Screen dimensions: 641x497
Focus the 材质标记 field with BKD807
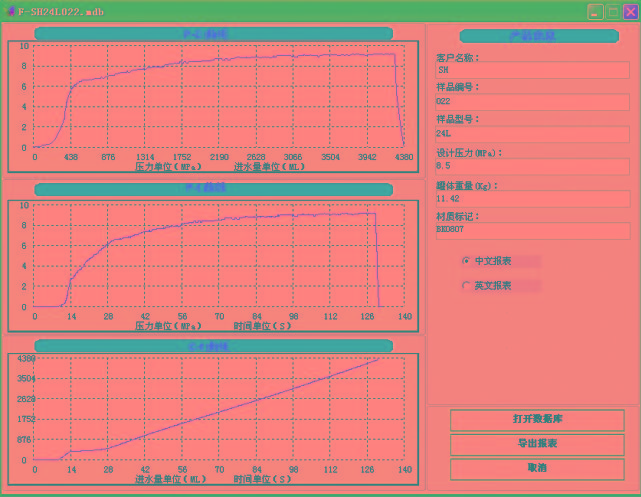click(532, 229)
